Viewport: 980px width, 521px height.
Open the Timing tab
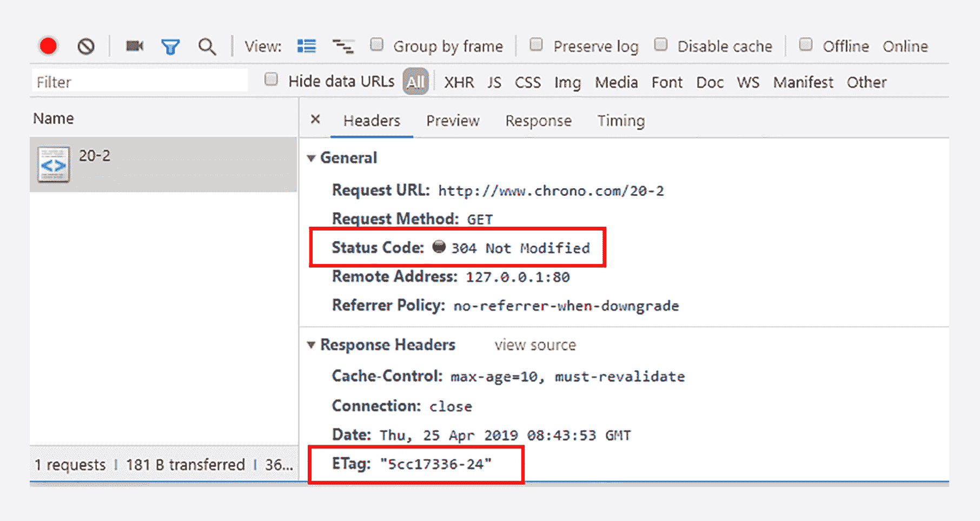point(621,121)
